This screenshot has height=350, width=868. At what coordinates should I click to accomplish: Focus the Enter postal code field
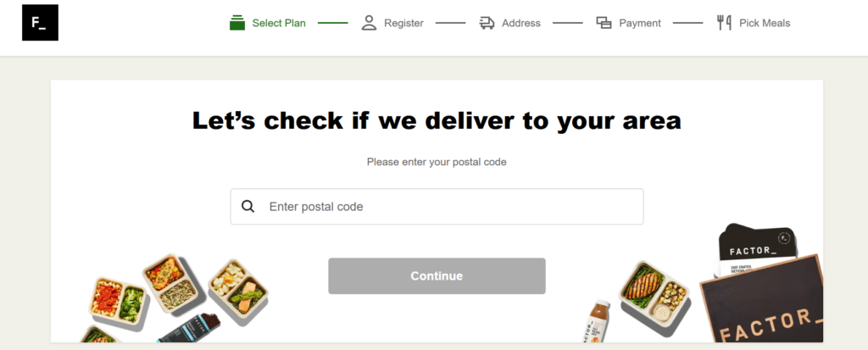pyautogui.click(x=449, y=207)
